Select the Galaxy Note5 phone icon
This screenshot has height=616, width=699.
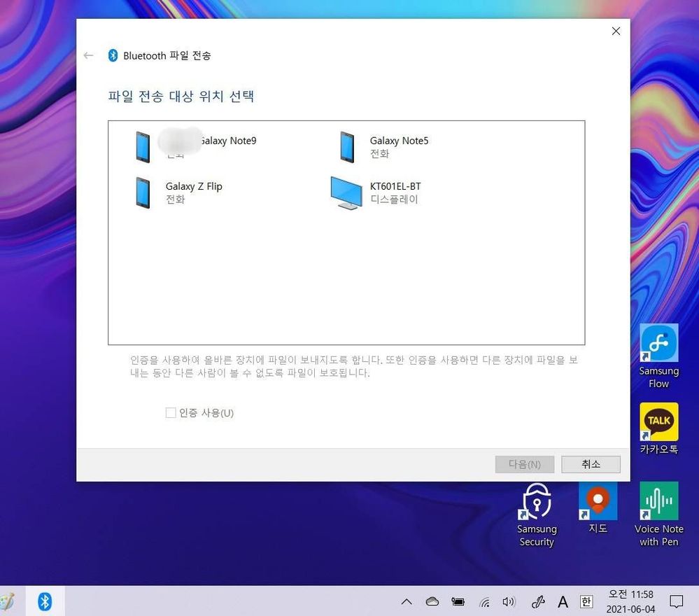(347, 147)
